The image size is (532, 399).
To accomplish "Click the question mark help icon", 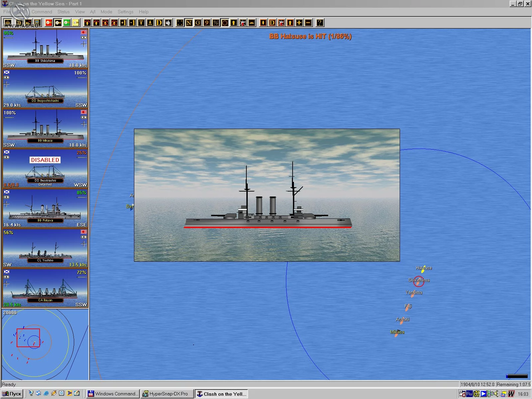I will [x=320, y=23].
